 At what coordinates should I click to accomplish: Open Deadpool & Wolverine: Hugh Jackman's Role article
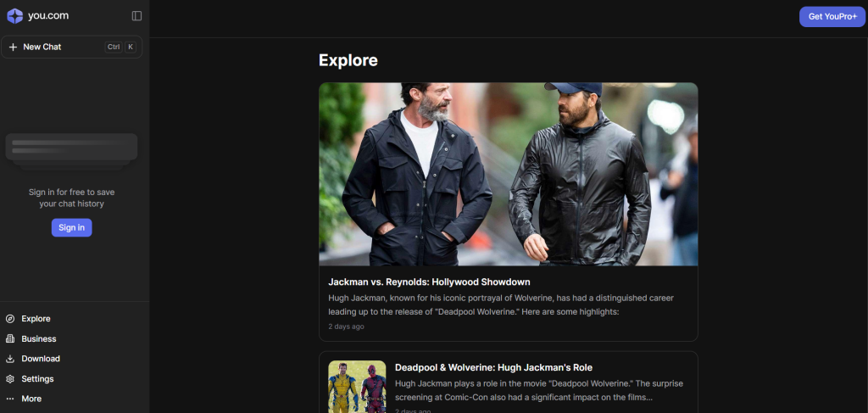[493, 367]
